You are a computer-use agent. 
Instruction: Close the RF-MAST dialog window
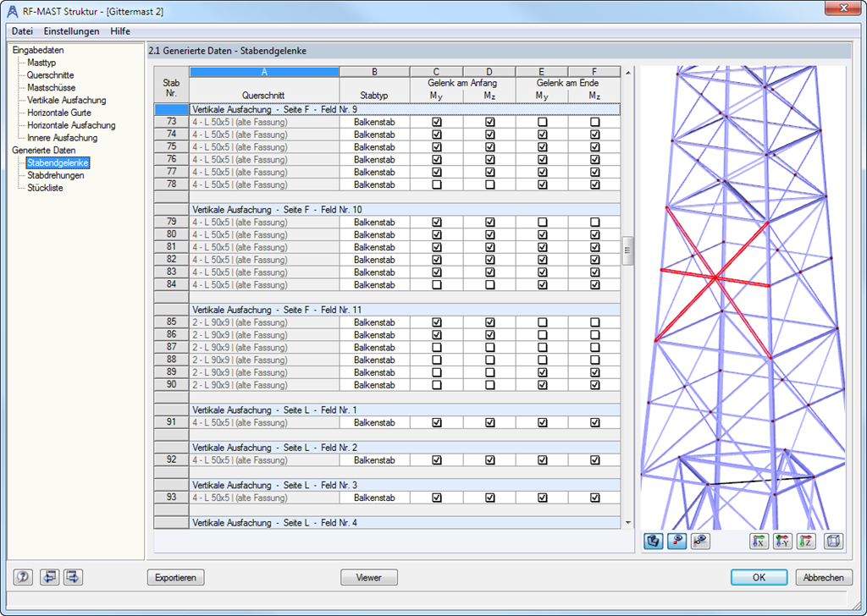843,8
